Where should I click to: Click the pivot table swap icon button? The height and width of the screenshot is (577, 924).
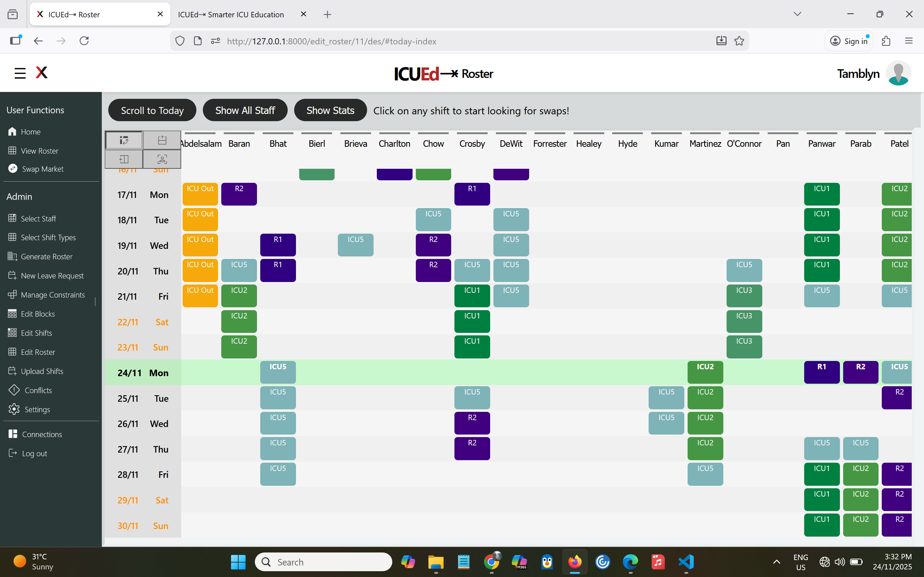click(124, 140)
